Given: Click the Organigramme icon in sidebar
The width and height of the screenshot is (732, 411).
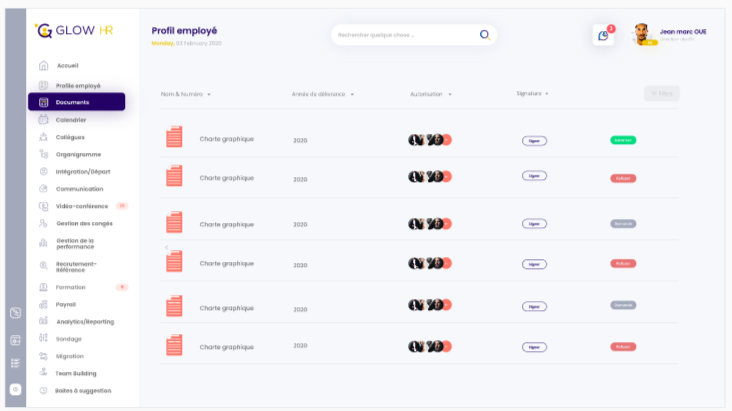Looking at the screenshot, I should pyautogui.click(x=43, y=154).
